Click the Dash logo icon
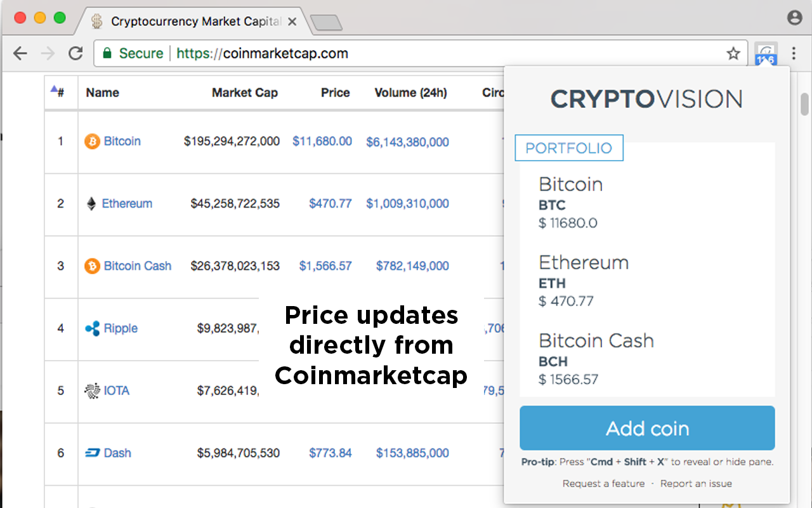This screenshot has height=508, width=812. 92,453
